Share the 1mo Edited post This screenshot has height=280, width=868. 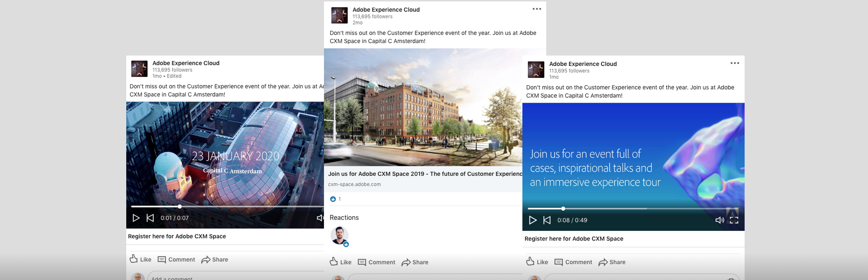click(215, 259)
